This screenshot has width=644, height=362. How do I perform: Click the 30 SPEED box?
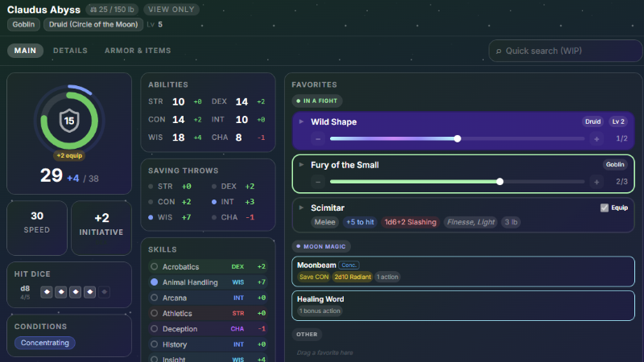(37, 228)
